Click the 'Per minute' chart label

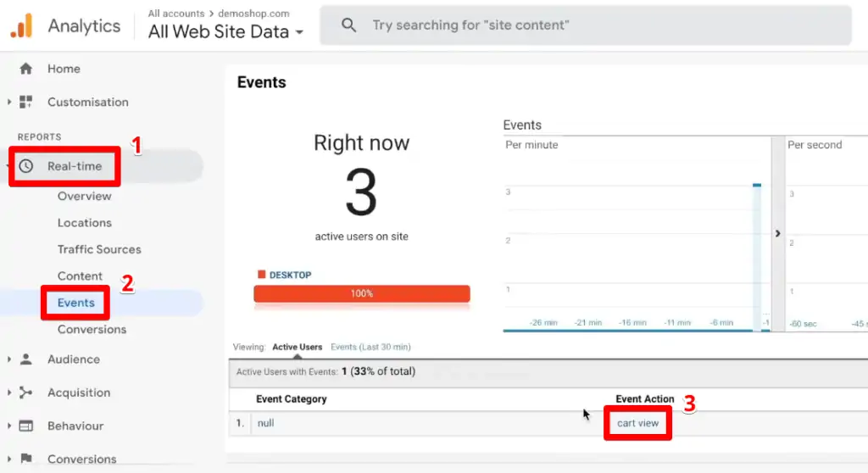[531, 145]
